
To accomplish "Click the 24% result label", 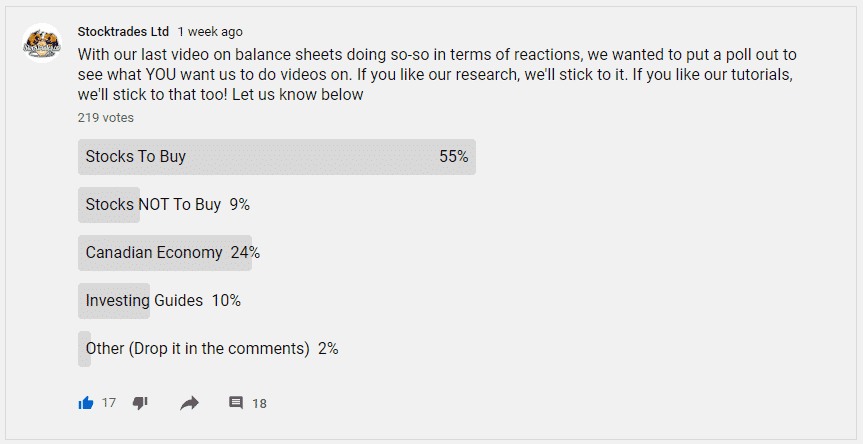I will click(245, 253).
